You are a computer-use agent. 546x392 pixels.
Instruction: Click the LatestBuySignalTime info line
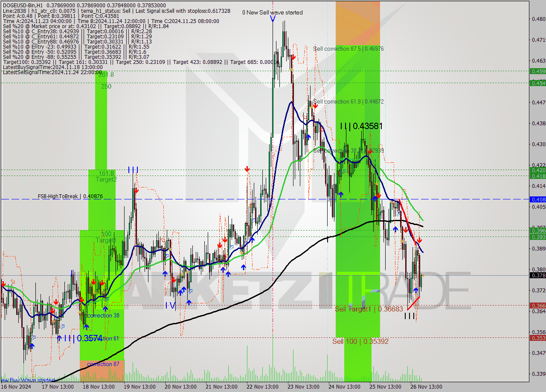(x=53, y=67)
